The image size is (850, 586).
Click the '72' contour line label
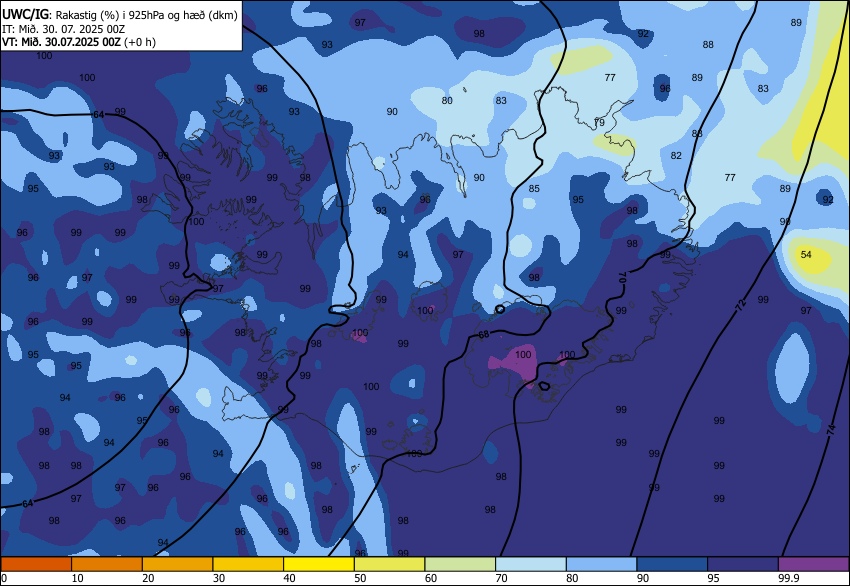740,304
